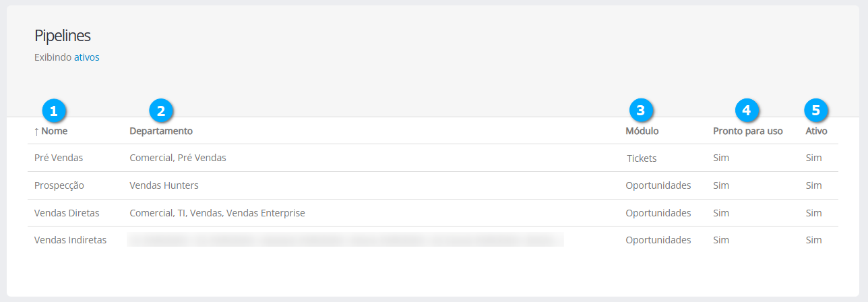
Task: Click the 'Vendas Hunters' department cell
Action: point(164,185)
